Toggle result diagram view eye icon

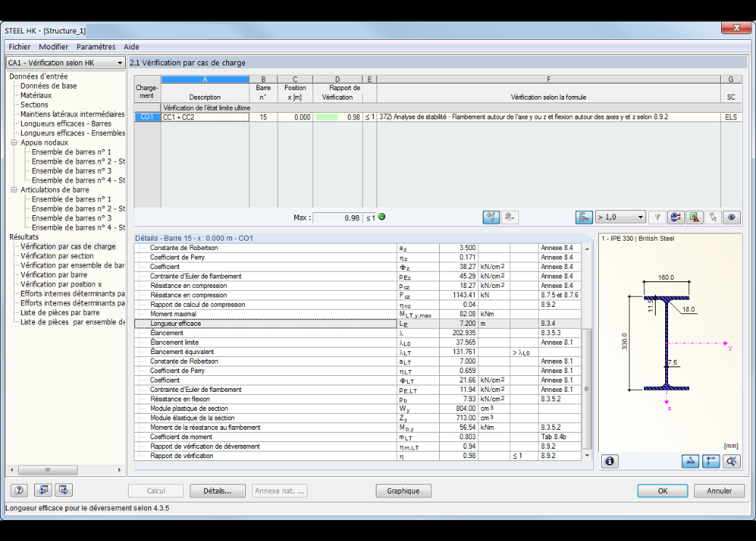pos(731,217)
